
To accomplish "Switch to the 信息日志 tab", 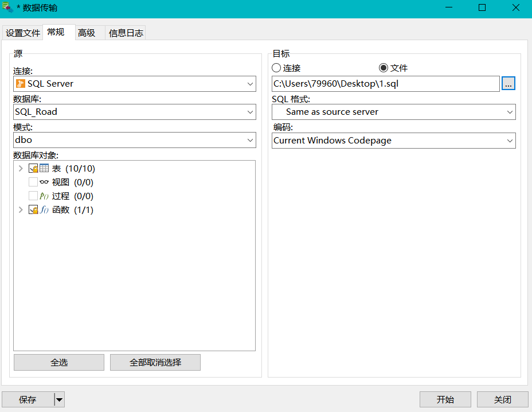I will [x=126, y=33].
